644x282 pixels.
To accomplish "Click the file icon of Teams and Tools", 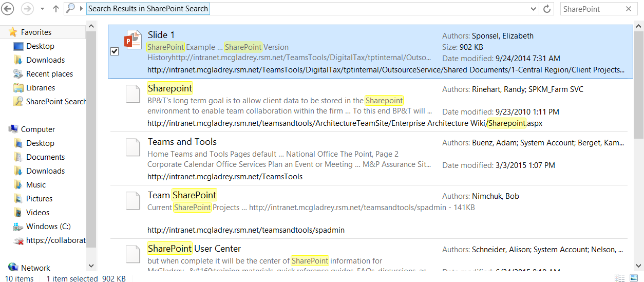I will point(133,146).
